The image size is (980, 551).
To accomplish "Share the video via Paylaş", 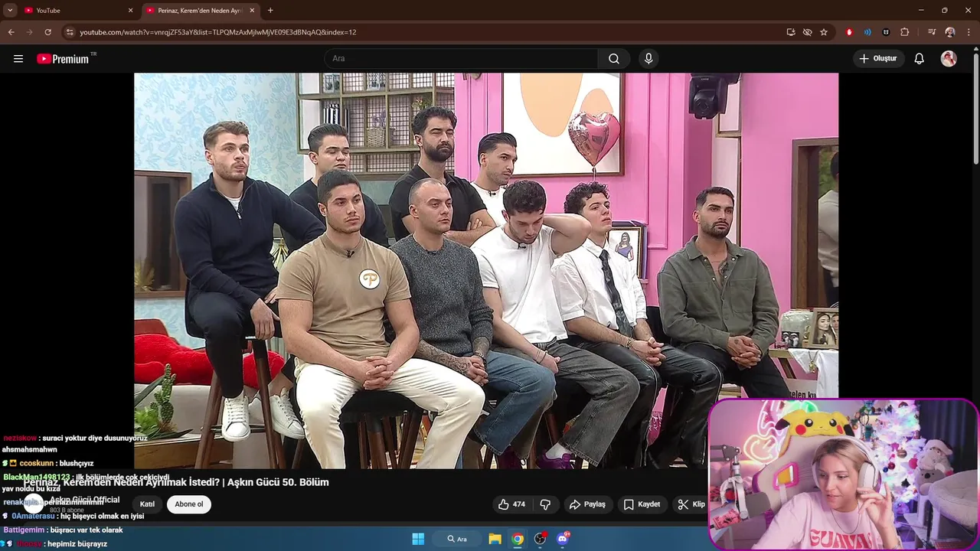I will (587, 504).
